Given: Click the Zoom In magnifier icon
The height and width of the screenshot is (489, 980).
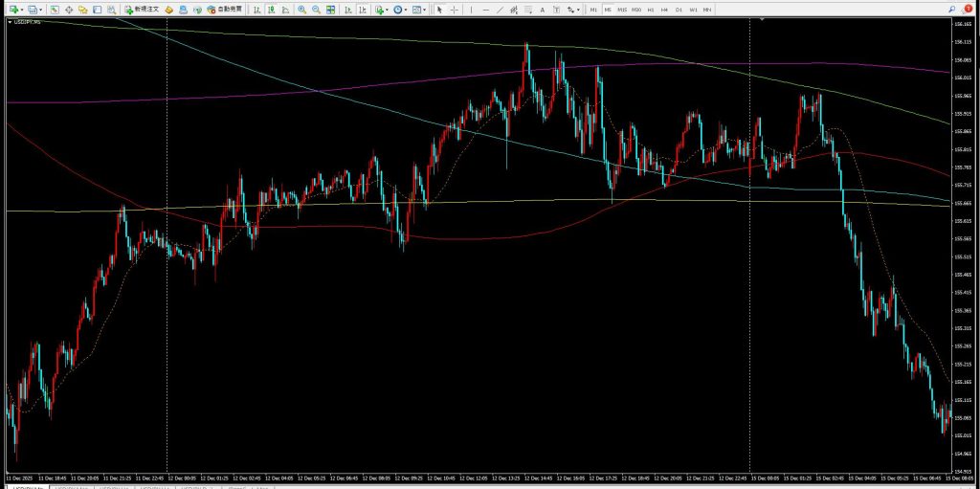Looking at the screenshot, I should (301, 10).
